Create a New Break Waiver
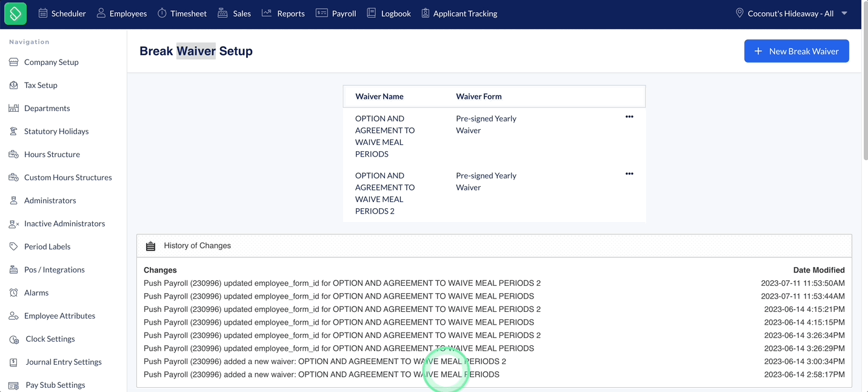 [796, 51]
